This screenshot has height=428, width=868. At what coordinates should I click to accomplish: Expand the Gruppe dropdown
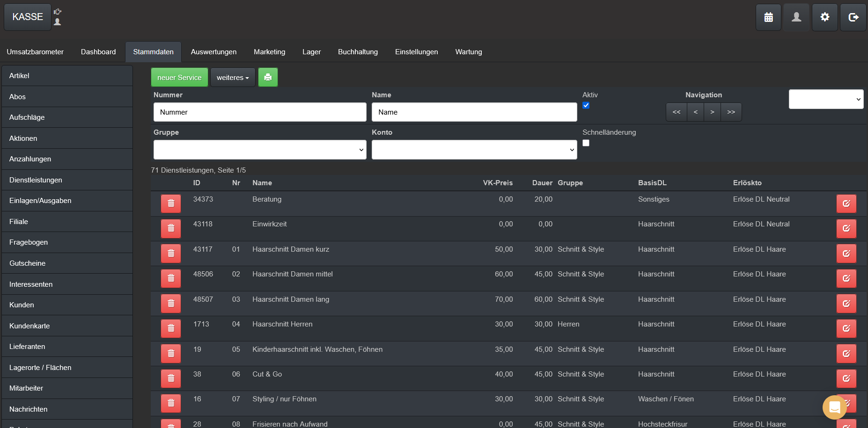260,150
